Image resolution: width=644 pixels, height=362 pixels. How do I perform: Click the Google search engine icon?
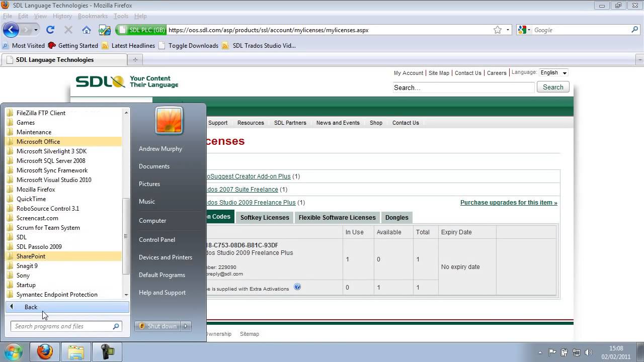(522, 30)
